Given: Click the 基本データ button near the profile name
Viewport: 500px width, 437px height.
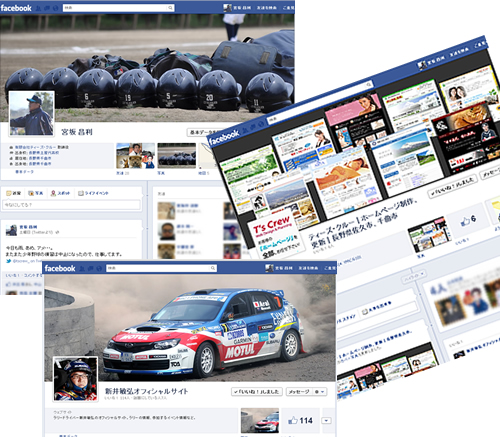Looking at the screenshot, I should click(203, 132).
